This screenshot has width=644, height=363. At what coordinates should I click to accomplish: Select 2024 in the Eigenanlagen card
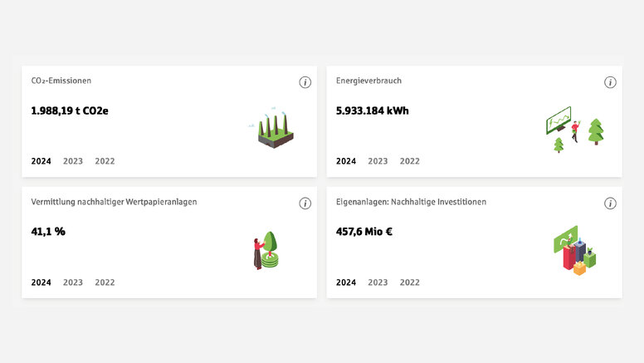(346, 282)
